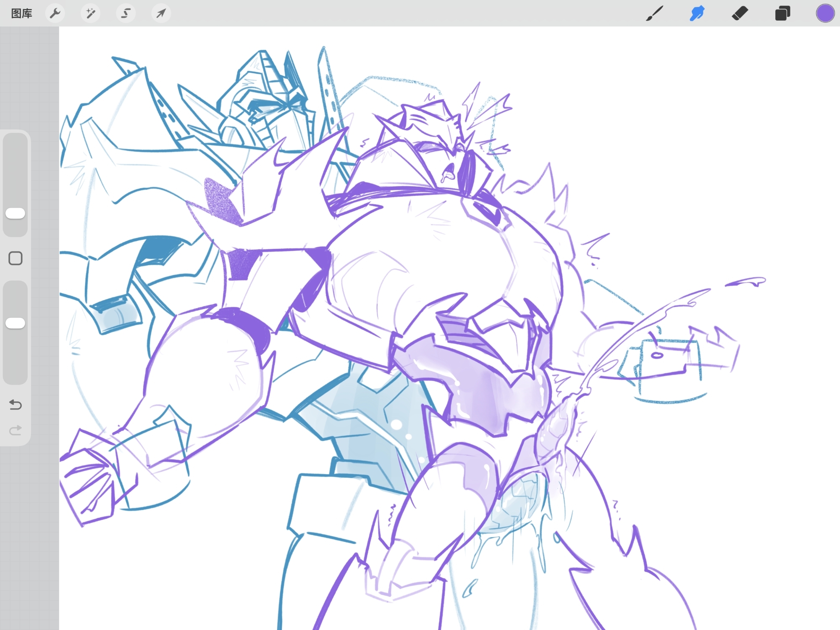Select the Eraser tool

pos(740,13)
